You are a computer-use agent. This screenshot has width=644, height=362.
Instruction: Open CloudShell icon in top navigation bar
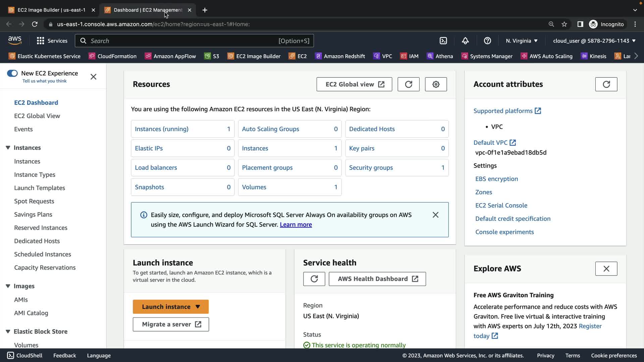(x=443, y=41)
